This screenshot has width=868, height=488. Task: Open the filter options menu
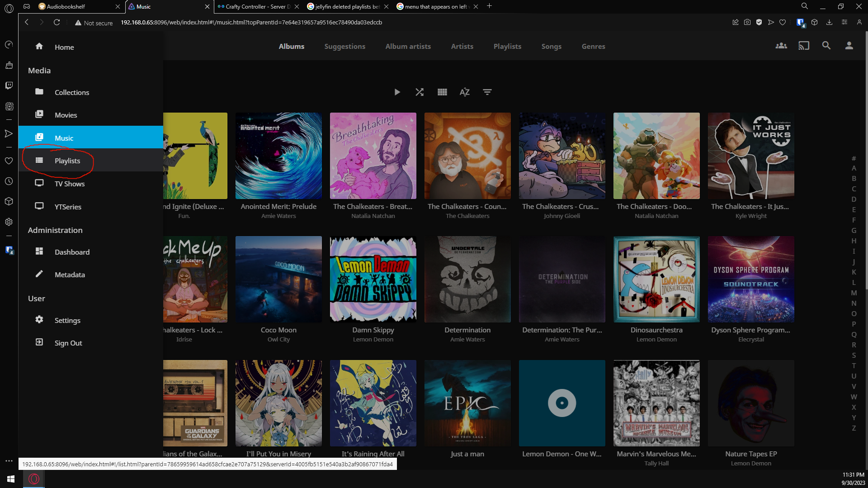487,92
